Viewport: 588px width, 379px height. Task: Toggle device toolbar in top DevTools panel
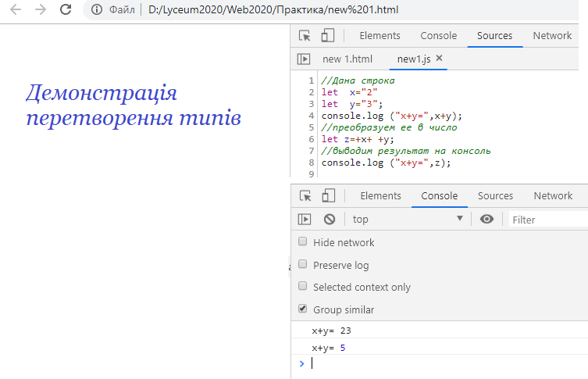[x=328, y=35]
